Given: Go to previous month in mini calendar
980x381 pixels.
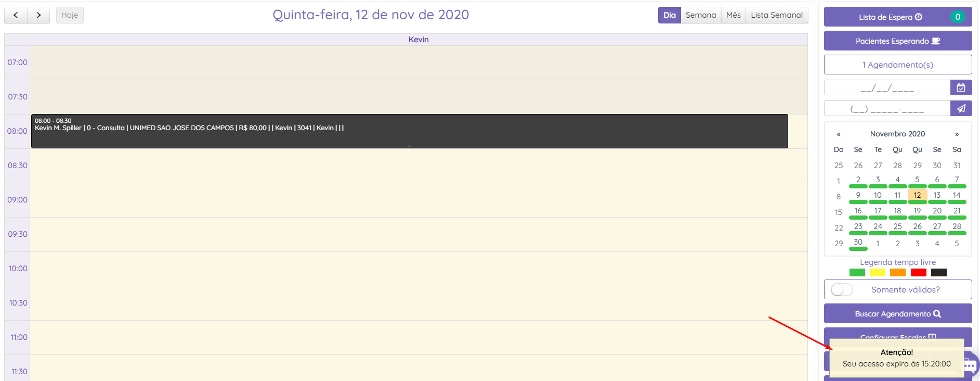Looking at the screenshot, I should click(839, 134).
